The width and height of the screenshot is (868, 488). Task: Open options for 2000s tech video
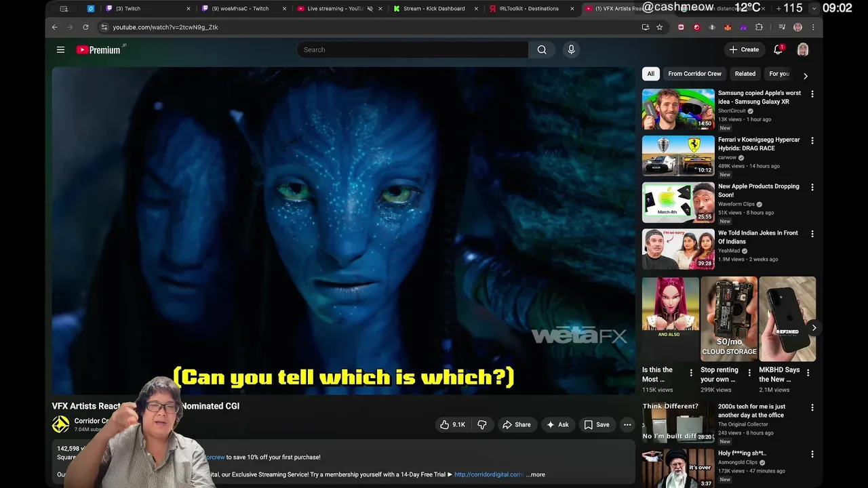point(812,408)
